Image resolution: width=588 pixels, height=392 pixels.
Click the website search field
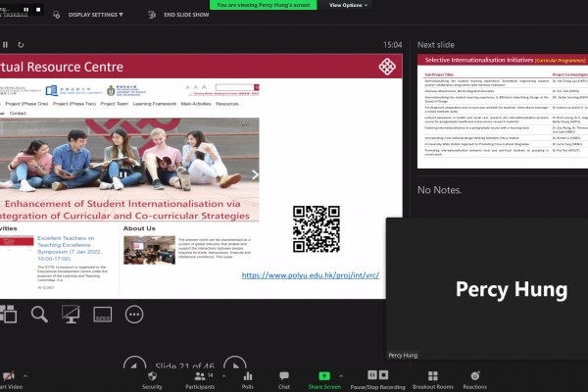coord(235,87)
